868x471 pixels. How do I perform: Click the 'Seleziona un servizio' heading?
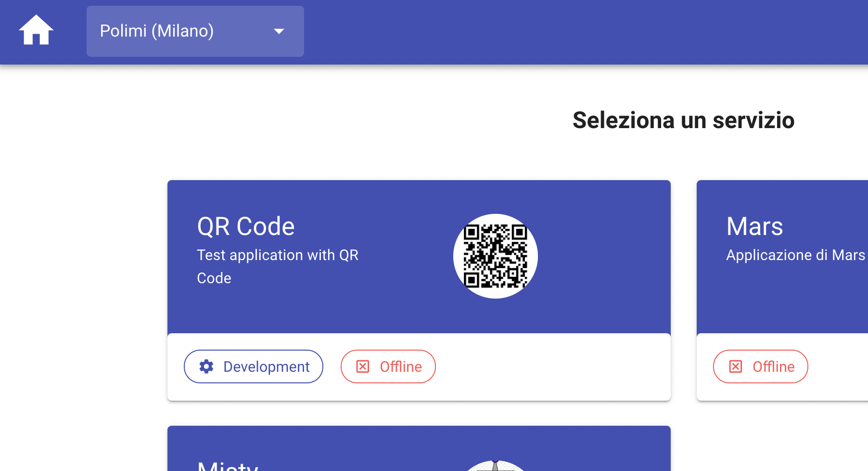683,120
